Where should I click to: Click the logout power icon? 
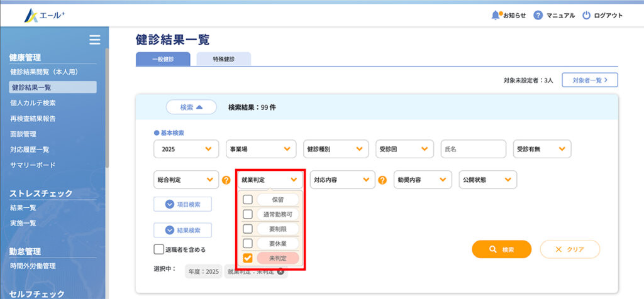click(586, 15)
